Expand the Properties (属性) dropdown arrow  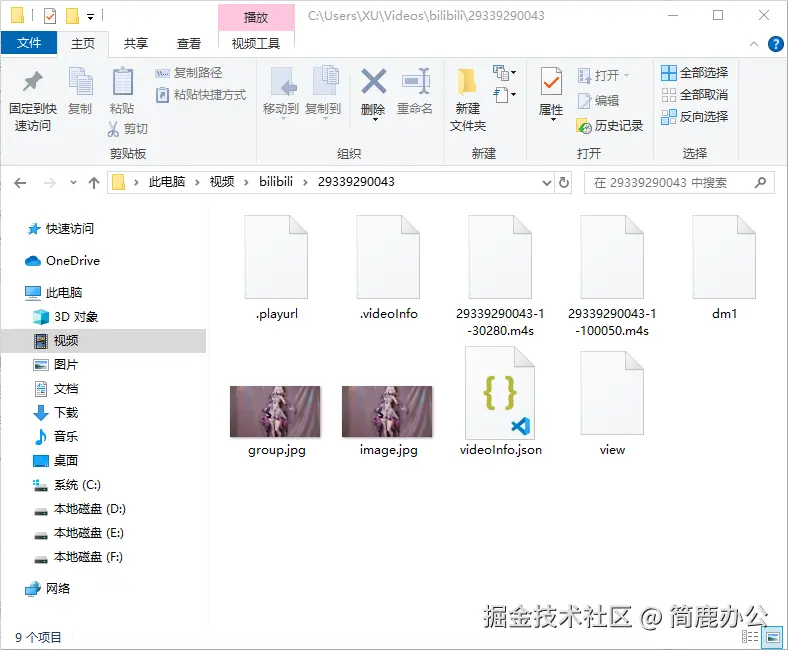553,120
